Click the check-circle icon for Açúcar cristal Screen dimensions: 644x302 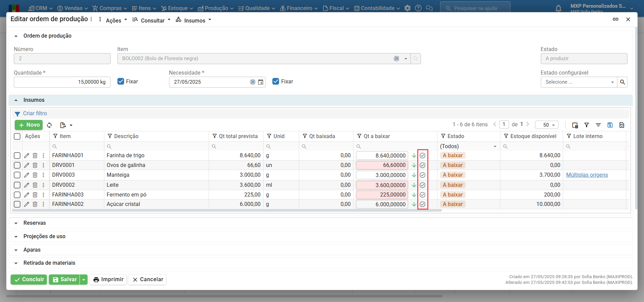point(423,204)
